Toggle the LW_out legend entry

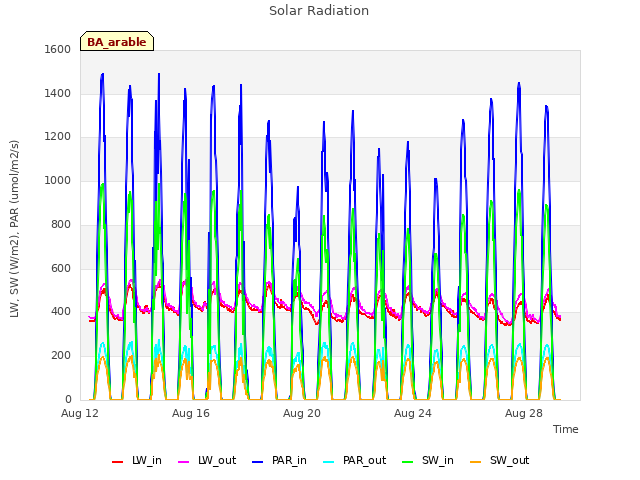(207, 460)
